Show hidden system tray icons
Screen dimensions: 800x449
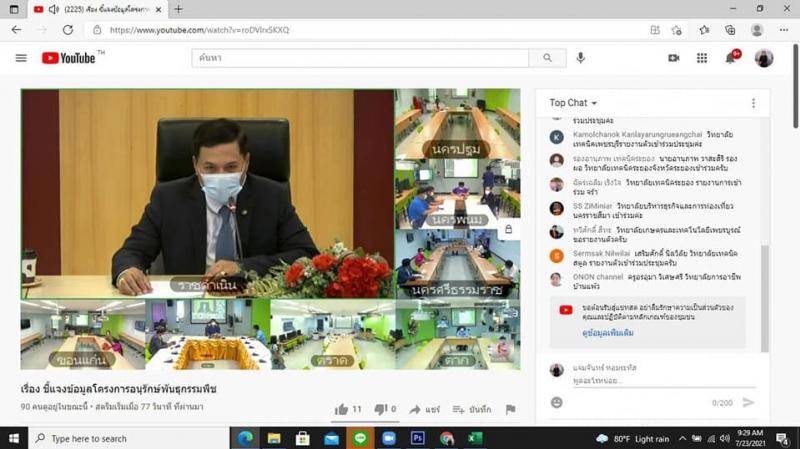682,439
